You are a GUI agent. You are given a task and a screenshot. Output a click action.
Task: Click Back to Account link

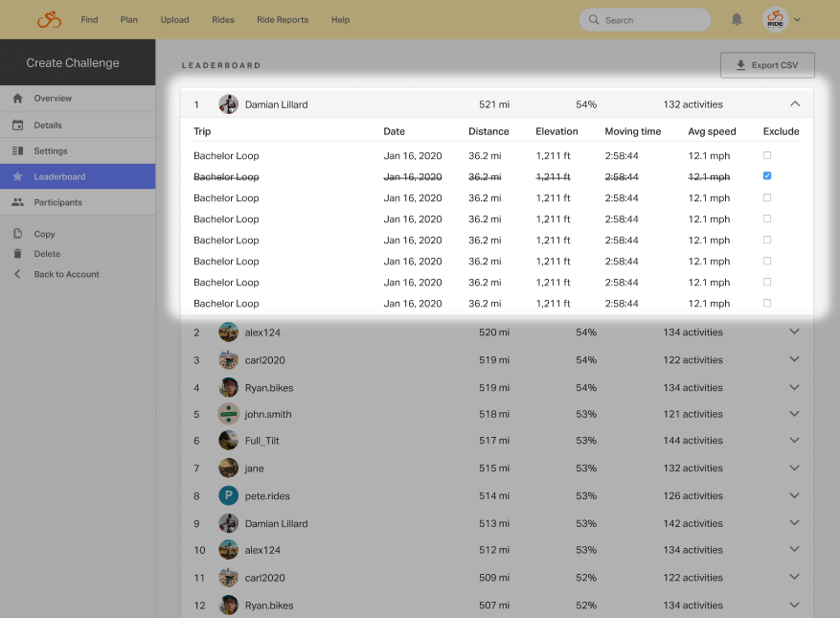click(x=66, y=274)
